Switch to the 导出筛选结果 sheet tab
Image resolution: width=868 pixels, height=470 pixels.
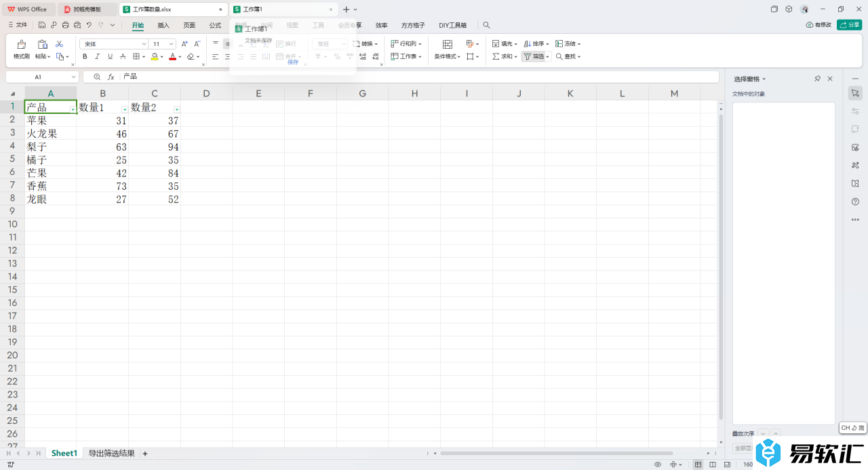click(x=111, y=453)
